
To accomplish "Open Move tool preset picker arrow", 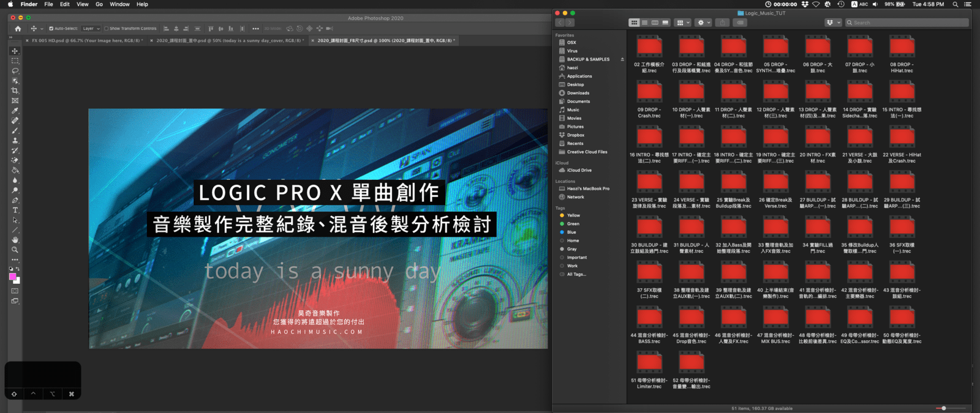I will (42, 29).
